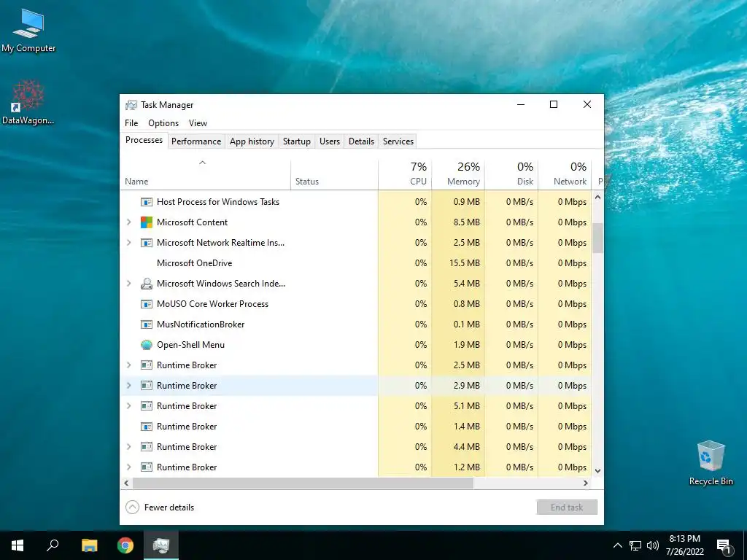This screenshot has width=747, height=560.
Task: Open the My Computer desktop icon
Action: point(28,30)
